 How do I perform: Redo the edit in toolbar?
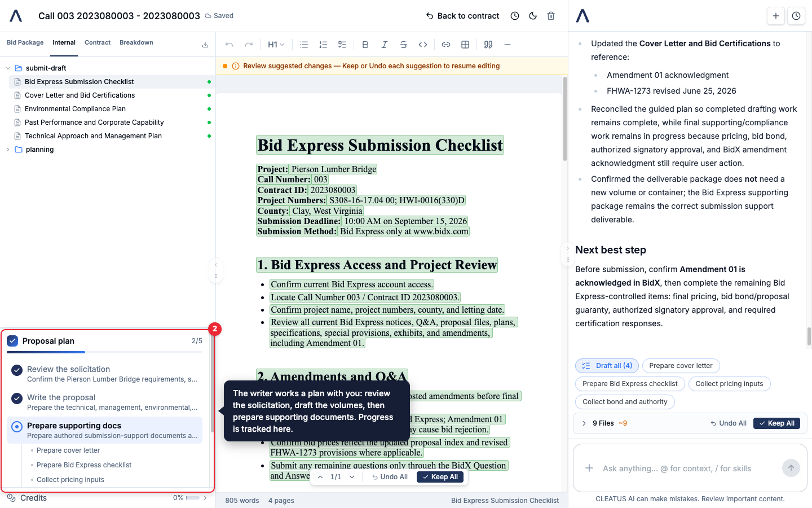[249, 45]
